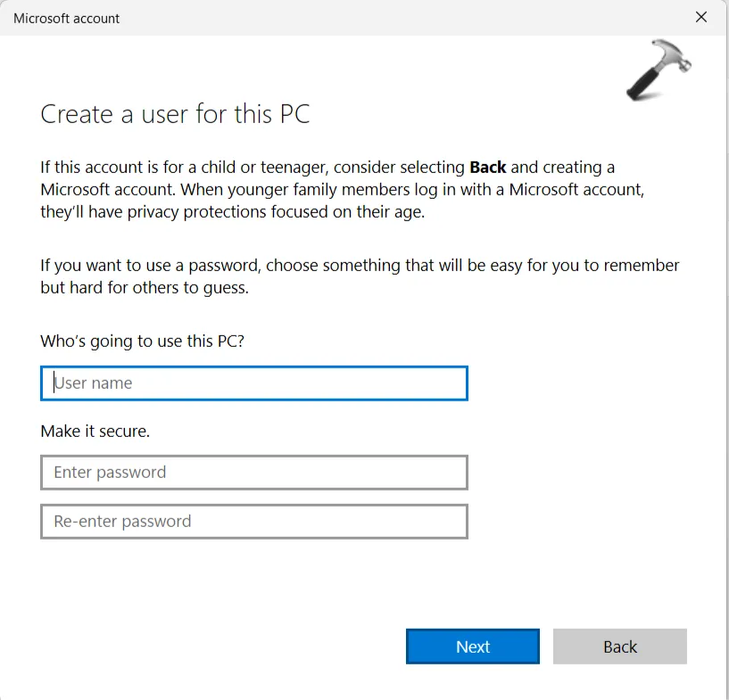Click the User name placeholder text

point(93,383)
